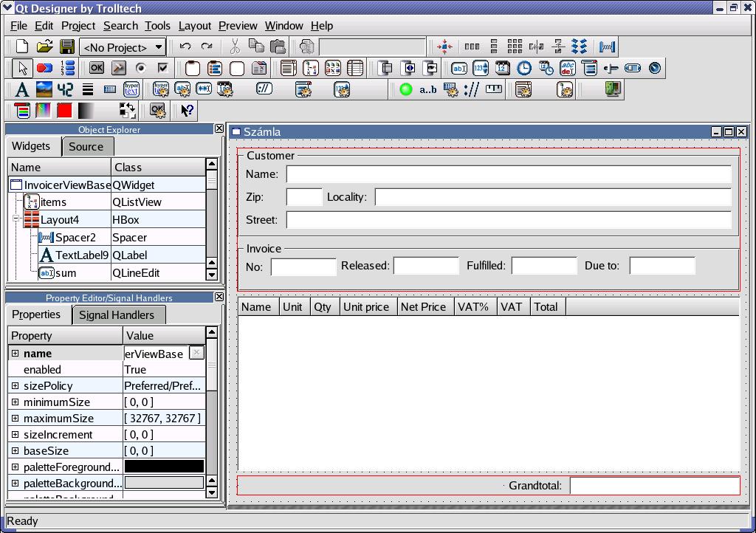This screenshot has width=756, height=533.
Task: Open the File menu
Action: coord(18,26)
